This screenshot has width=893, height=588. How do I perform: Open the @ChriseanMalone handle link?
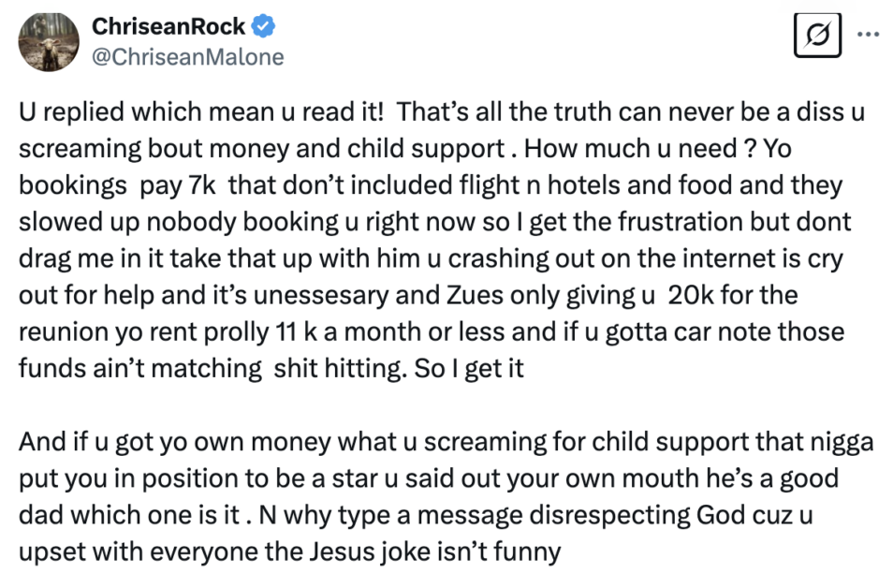(x=187, y=57)
